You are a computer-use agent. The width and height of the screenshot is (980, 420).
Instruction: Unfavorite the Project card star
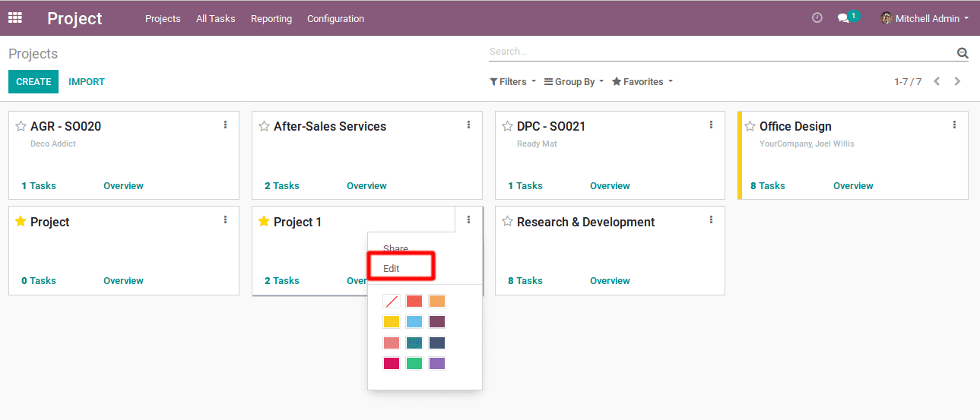pyautogui.click(x=21, y=221)
